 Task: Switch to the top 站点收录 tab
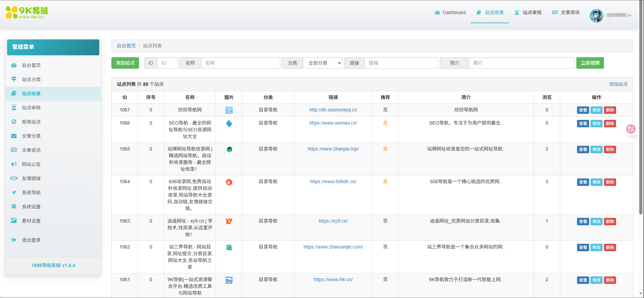point(490,12)
